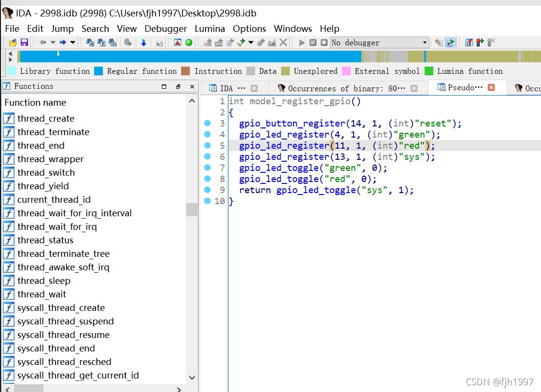The width and height of the screenshot is (541, 392).
Task: Click navigation band right arrow
Action: [10, 59]
